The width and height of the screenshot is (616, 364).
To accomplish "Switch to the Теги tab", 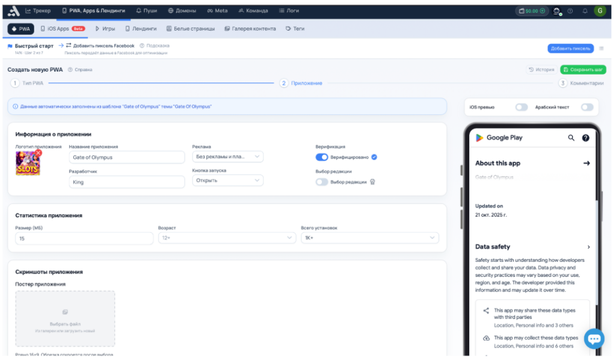I will point(295,29).
